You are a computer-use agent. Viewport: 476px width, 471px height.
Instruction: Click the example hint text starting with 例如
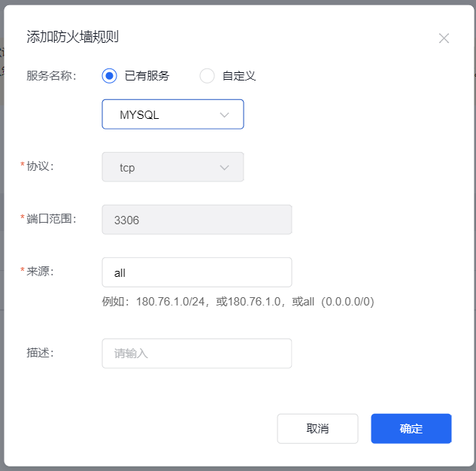click(x=238, y=302)
